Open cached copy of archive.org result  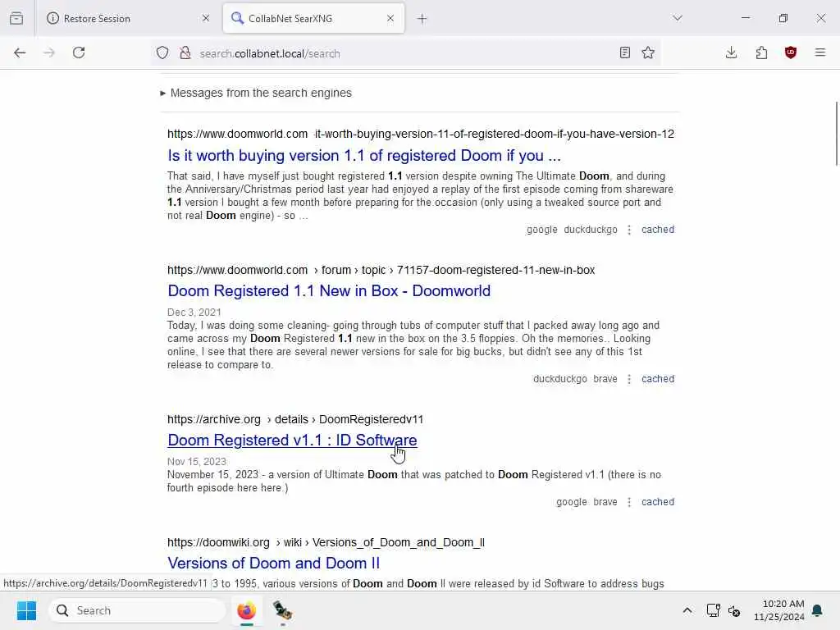[658, 502]
